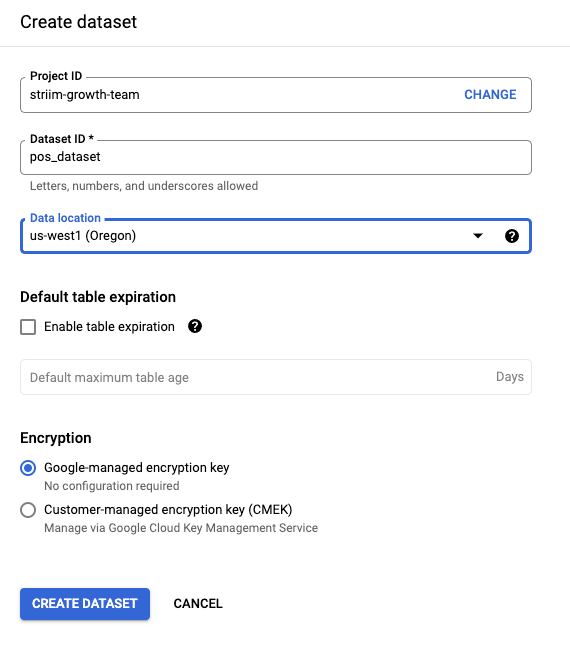Click the Enable table expiration label text
The image size is (570, 667).
click(x=109, y=327)
